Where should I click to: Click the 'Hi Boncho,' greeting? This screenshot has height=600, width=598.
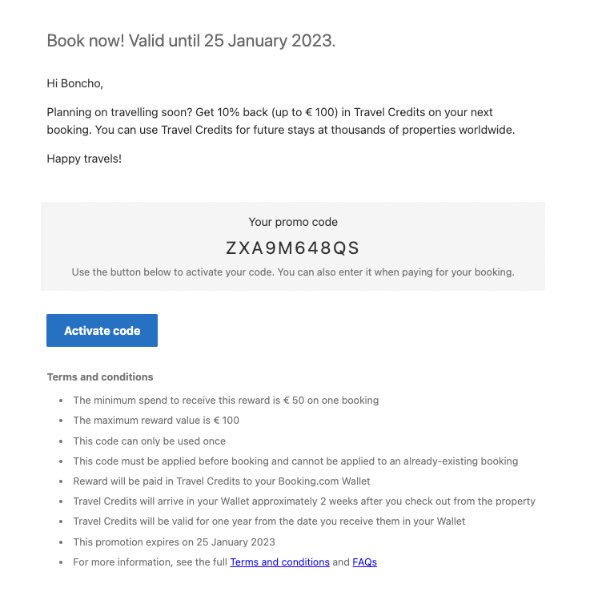point(75,83)
